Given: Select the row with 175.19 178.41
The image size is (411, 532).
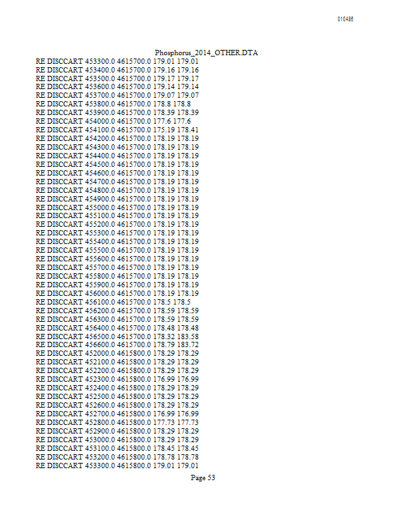Looking at the screenshot, I should (117, 130).
